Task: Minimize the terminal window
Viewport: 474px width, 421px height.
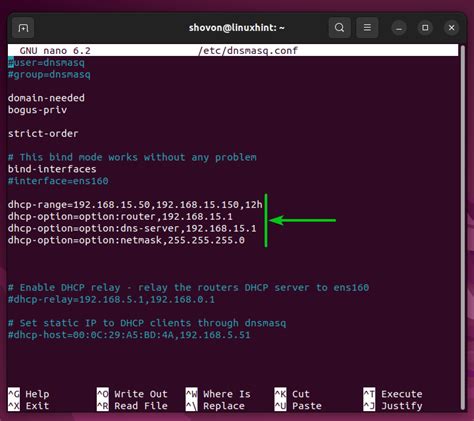Action: 399,28
